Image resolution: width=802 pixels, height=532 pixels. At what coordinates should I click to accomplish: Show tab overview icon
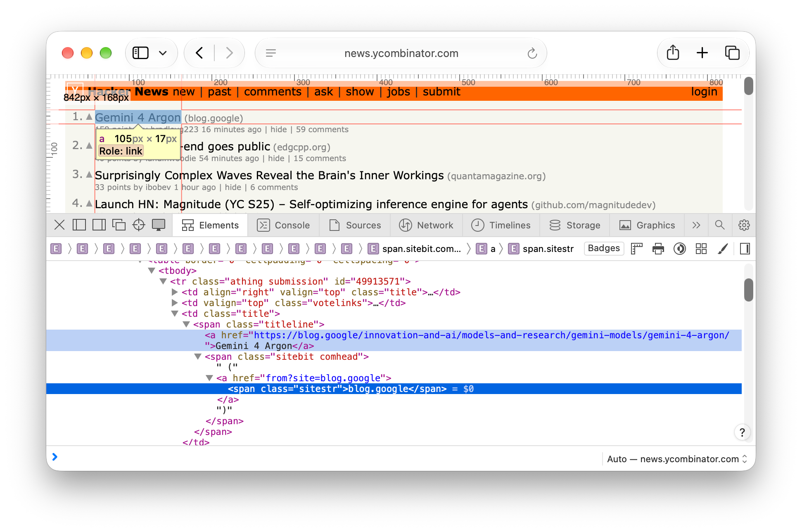(732, 53)
